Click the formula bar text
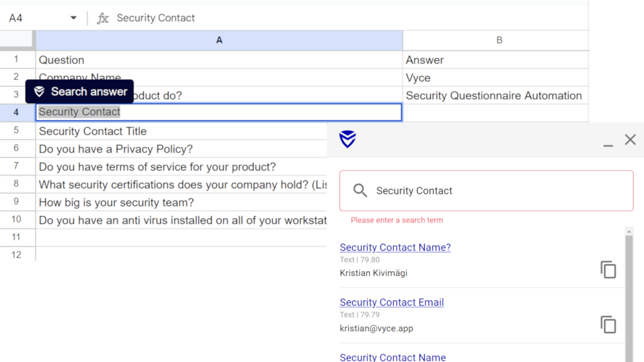The width and height of the screenshot is (644, 362). coord(156,18)
